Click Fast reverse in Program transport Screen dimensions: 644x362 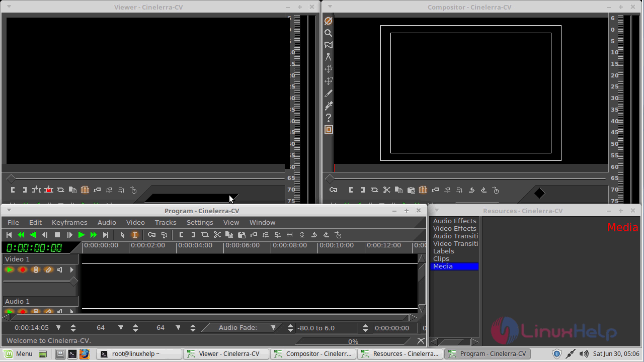21,235
